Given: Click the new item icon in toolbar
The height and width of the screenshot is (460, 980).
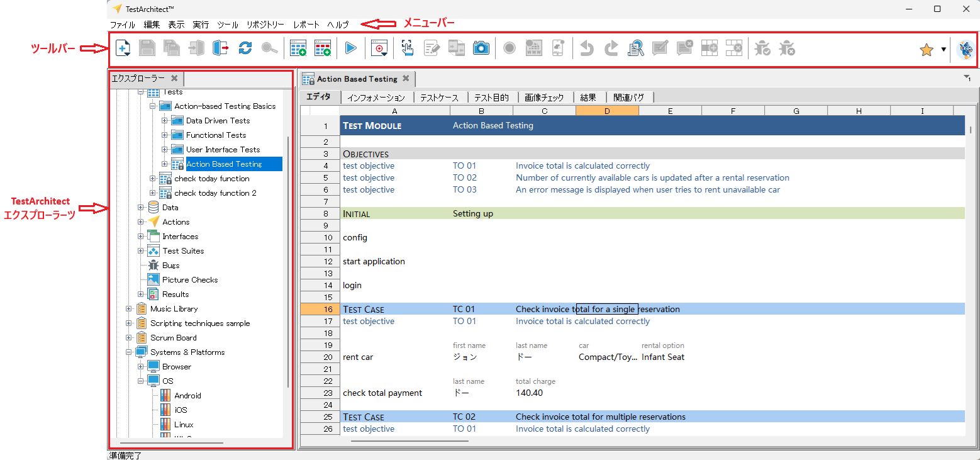Looking at the screenshot, I should coord(123,48).
